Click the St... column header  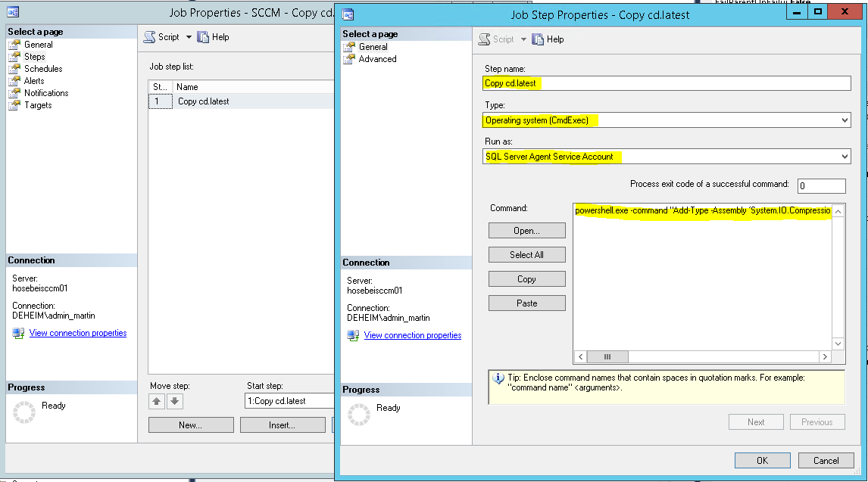[x=161, y=87]
